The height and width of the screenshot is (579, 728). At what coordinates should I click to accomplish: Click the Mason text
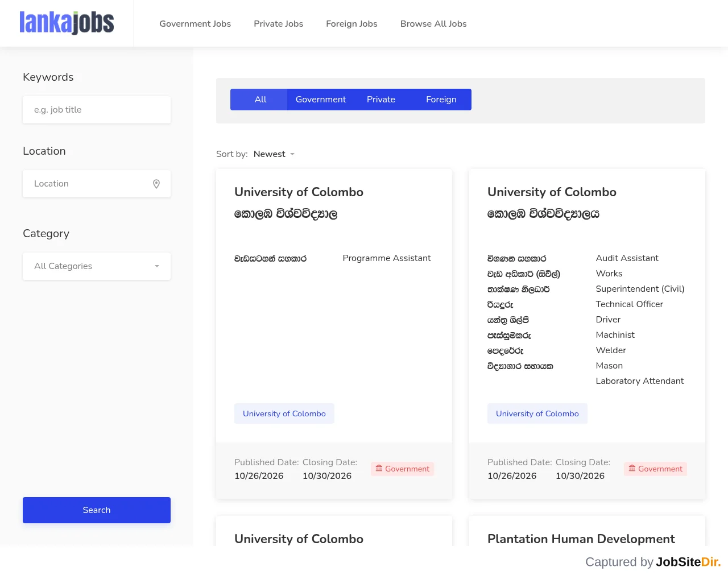point(609,366)
